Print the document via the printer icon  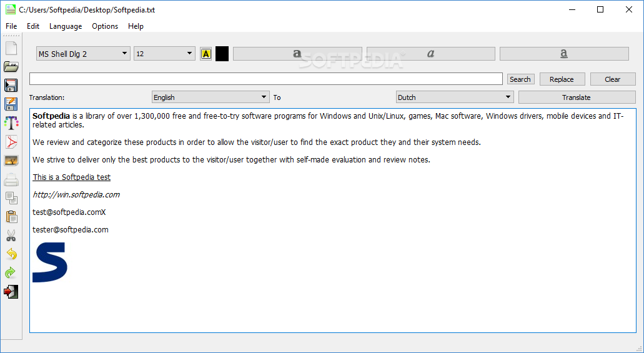point(11,179)
